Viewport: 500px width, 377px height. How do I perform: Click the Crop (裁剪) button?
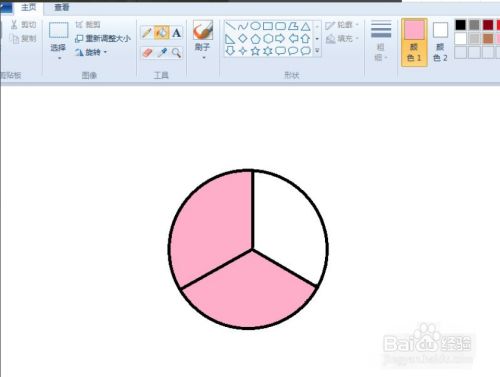click(x=88, y=25)
